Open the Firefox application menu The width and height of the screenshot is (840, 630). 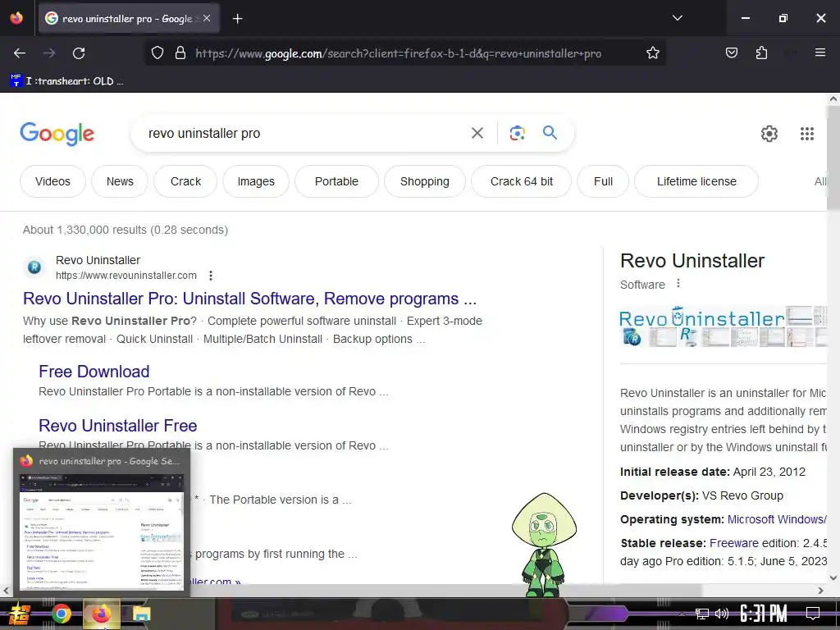(819, 52)
